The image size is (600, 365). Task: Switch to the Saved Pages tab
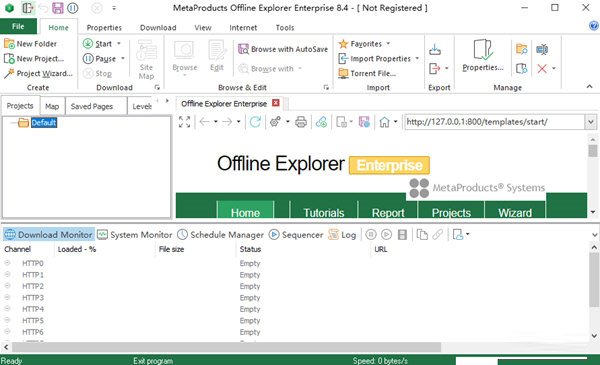click(92, 106)
